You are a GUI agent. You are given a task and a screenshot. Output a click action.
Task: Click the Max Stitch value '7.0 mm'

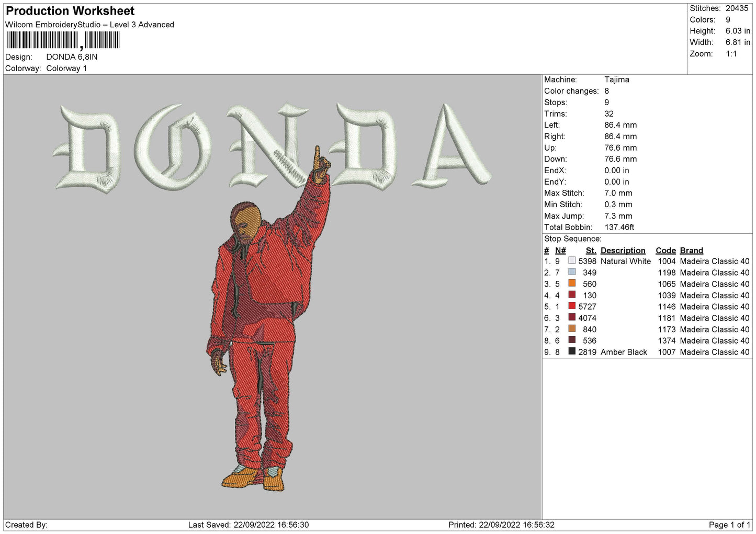pos(618,193)
